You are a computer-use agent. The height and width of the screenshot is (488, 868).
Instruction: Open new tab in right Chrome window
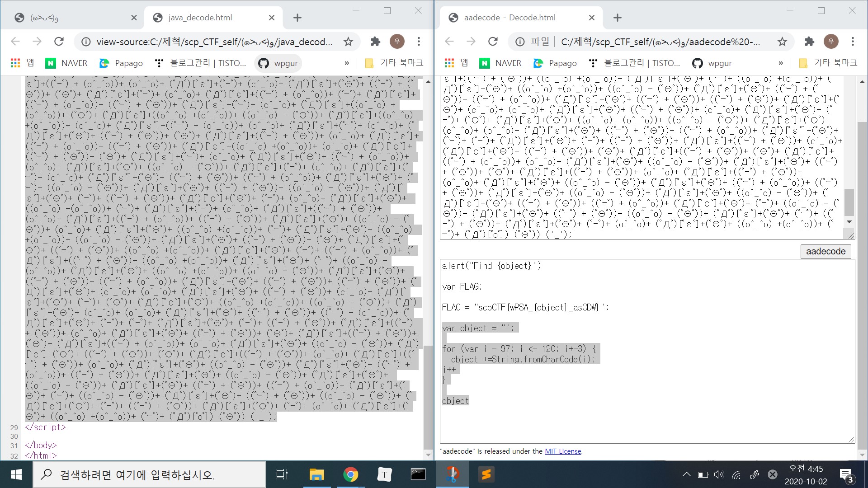(618, 18)
